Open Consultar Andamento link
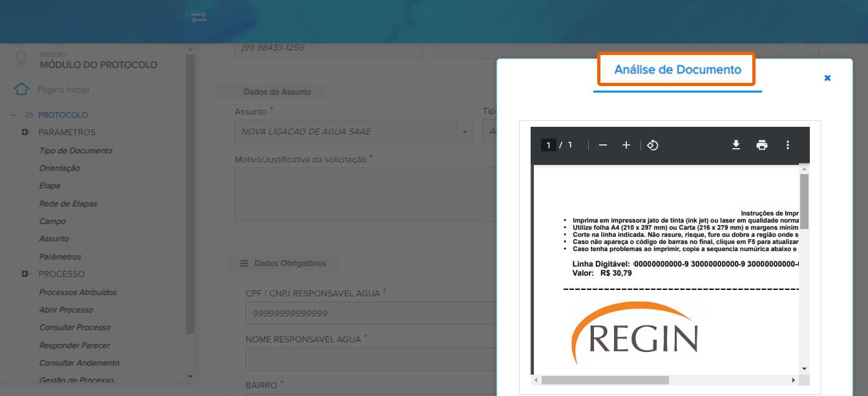The height and width of the screenshot is (396, 868). [x=79, y=363]
